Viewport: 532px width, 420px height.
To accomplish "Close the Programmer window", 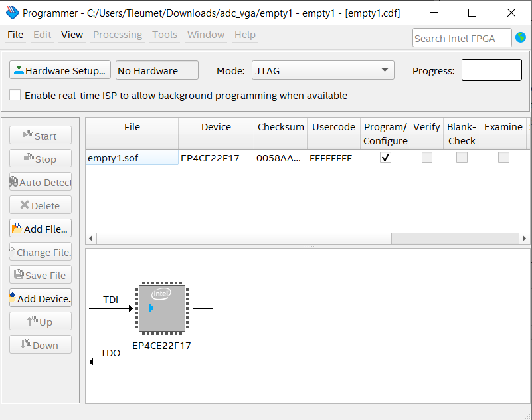I will pyautogui.click(x=511, y=13).
